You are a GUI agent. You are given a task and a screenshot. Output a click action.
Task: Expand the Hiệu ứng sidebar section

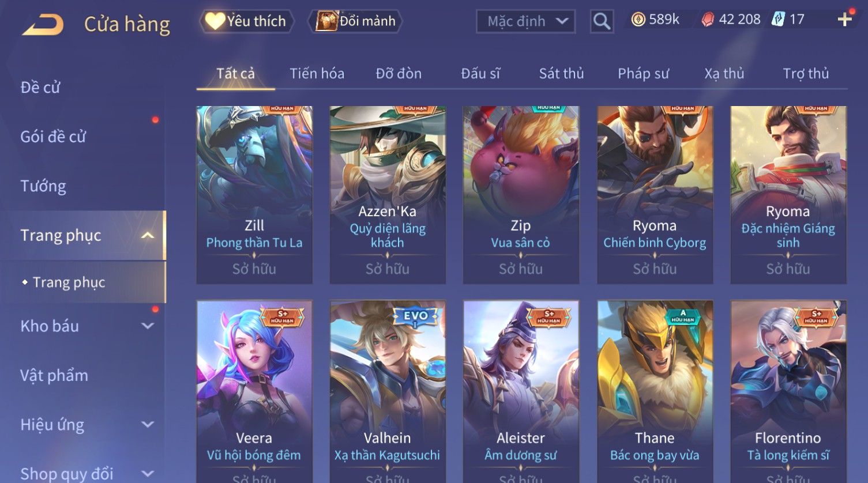point(148,425)
